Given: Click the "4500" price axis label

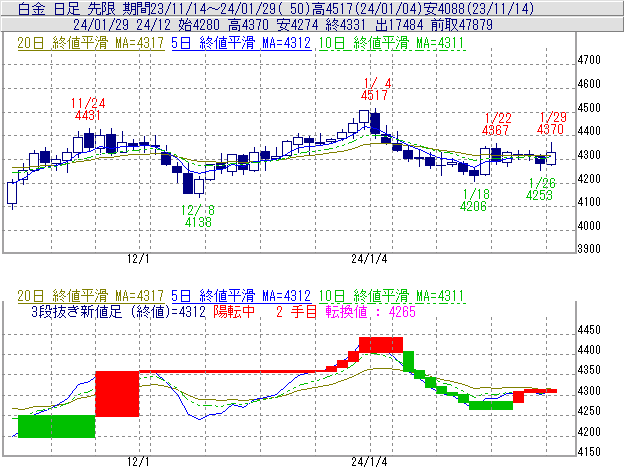Looking at the screenshot, I should [589, 108].
